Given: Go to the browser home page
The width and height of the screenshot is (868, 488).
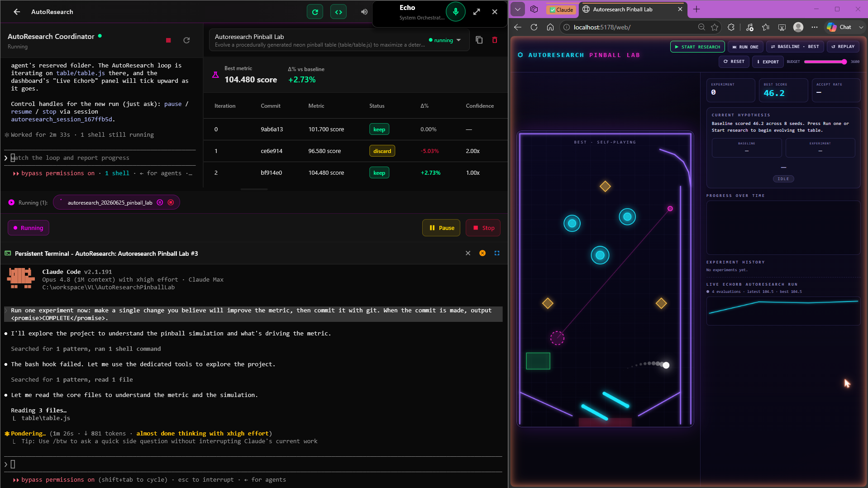Looking at the screenshot, I should click(x=550, y=27).
